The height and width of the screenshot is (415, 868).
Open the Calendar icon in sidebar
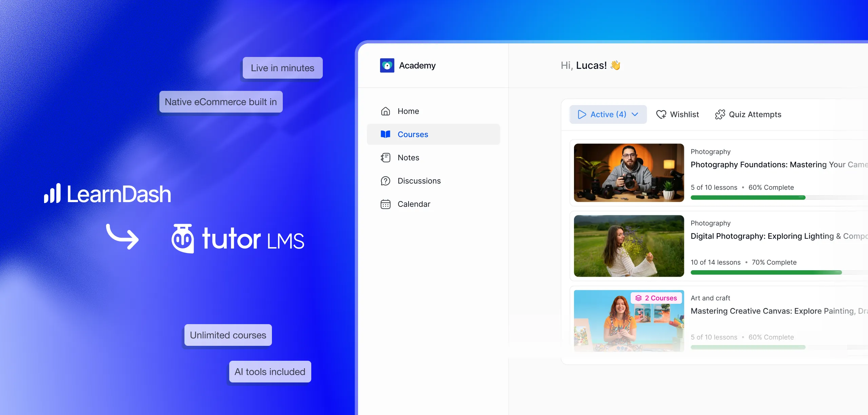point(386,204)
